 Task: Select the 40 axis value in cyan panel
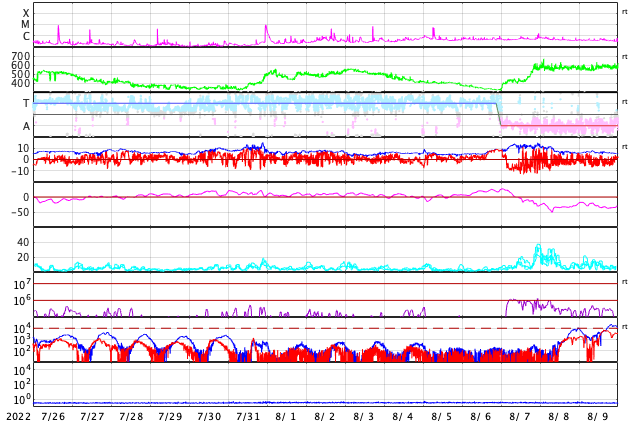pyautogui.click(x=23, y=243)
